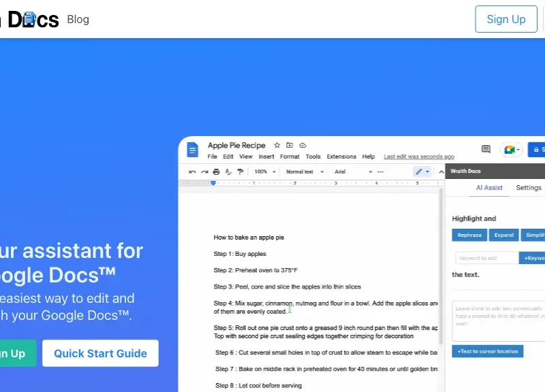Open the Edit menu
Image resolution: width=545 pixels, height=392 pixels.
(228, 157)
